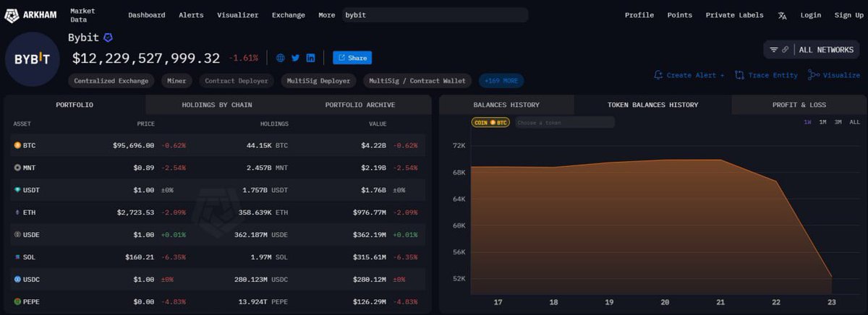Click the SOL token icon
The height and width of the screenshot is (315, 868).
[17, 257]
